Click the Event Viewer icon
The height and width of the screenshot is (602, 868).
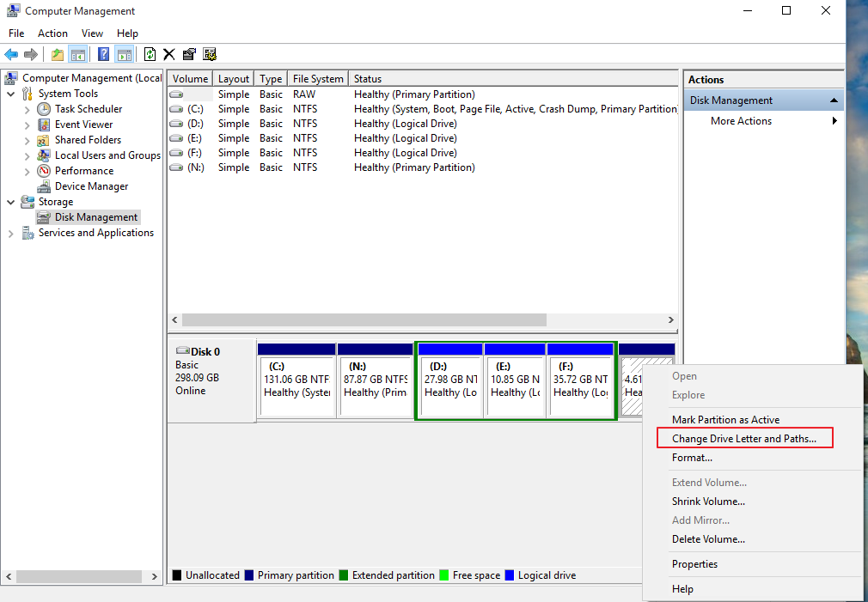click(x=44, y=125)
